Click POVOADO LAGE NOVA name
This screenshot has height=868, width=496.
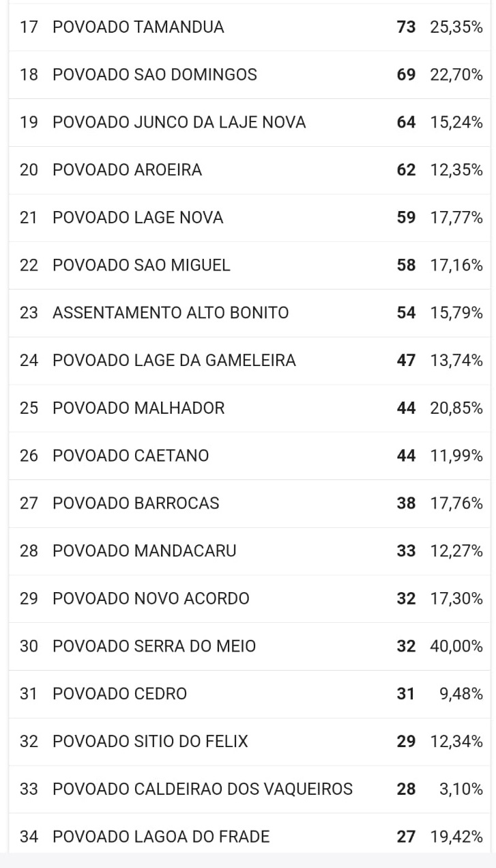click(x=138, y=218)
